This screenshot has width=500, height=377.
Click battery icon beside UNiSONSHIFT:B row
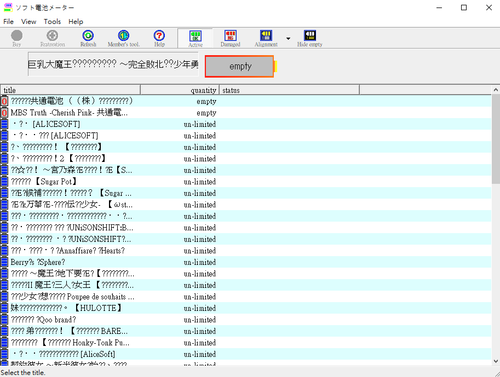4,228
